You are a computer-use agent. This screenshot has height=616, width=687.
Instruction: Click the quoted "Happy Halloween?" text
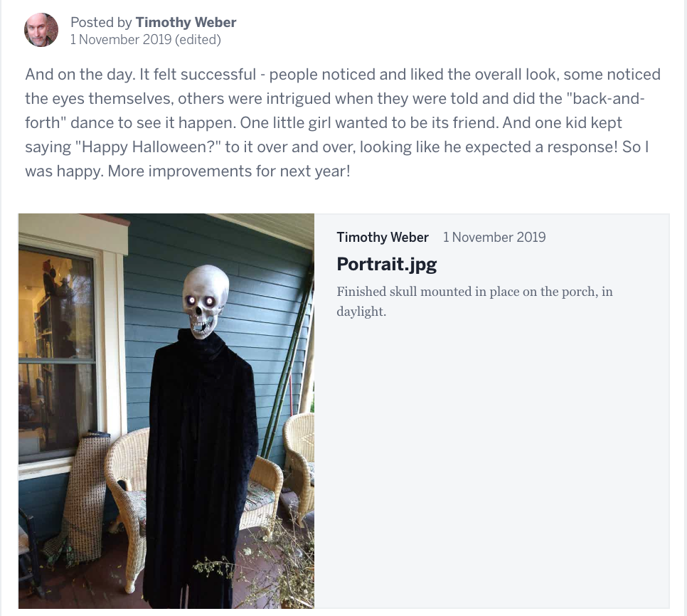[148, 147]
